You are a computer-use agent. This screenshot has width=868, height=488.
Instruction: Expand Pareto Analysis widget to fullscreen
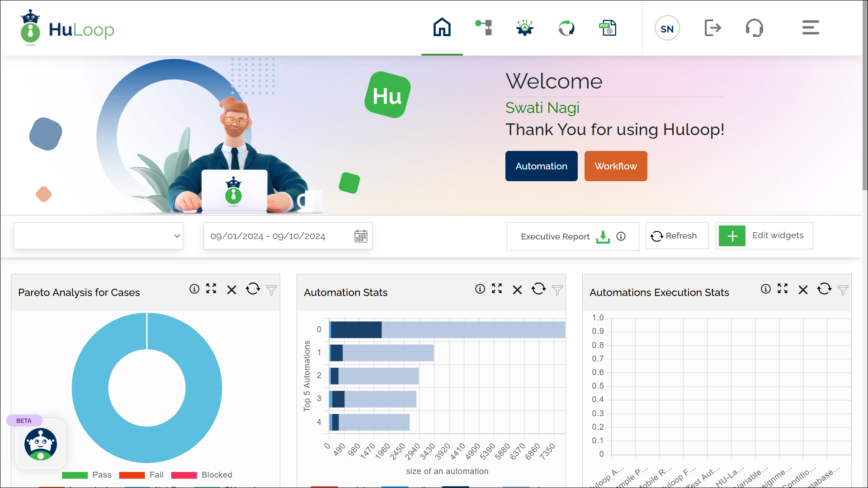211,289
